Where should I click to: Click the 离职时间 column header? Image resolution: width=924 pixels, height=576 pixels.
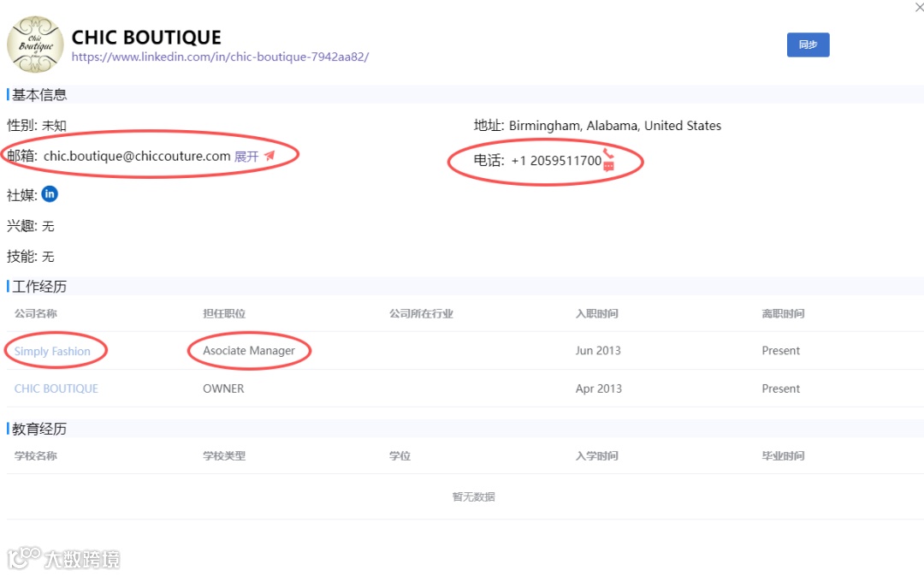pos(783,313)
